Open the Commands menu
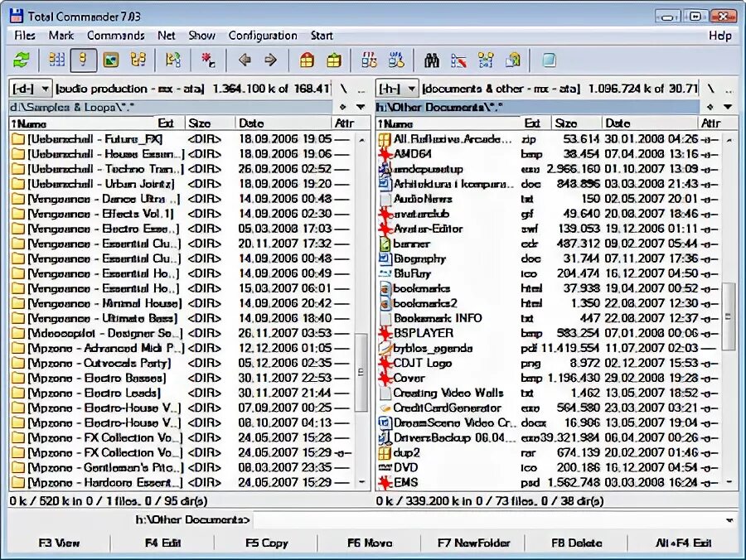746x560 pixels. 115,36
